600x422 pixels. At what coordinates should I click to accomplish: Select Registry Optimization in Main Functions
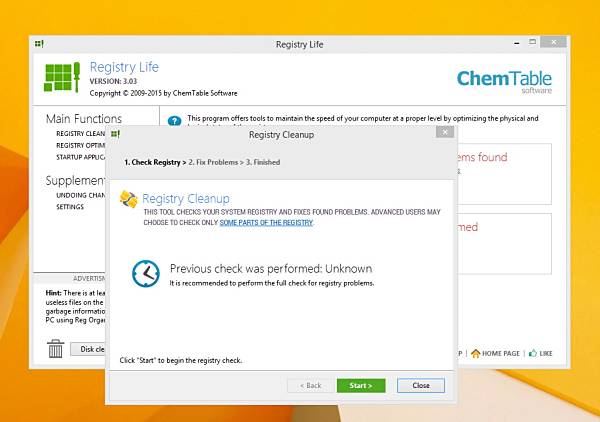[80, 145]
